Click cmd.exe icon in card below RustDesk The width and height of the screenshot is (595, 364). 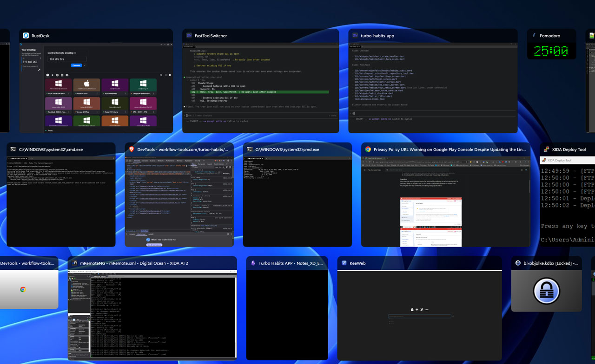(x=13, y=149)
